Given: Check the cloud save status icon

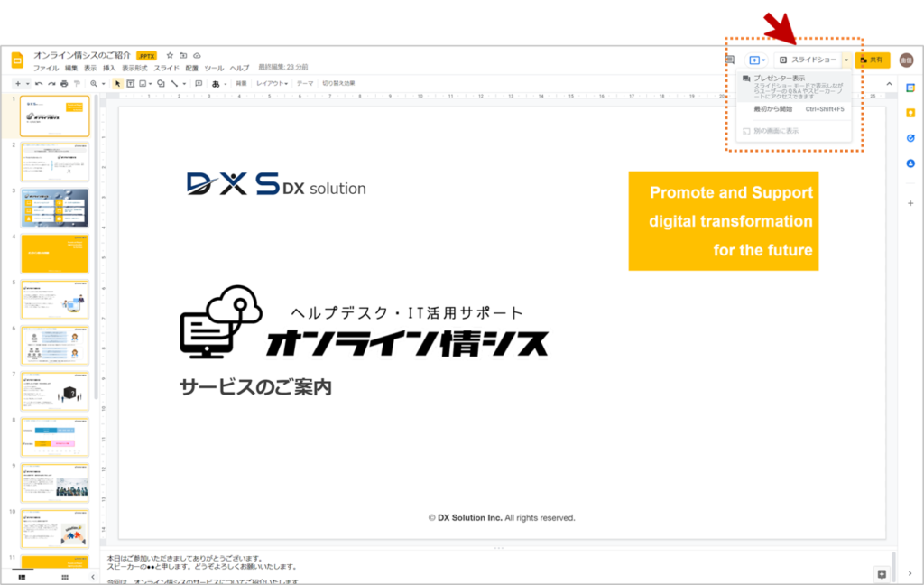Looking at the screenshot, I should click(x=197, y=55).
